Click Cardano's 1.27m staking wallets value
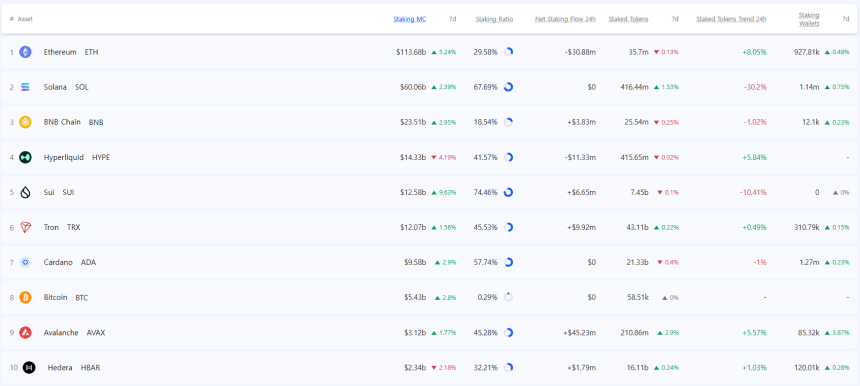860x386 pixels. [810, 263]
